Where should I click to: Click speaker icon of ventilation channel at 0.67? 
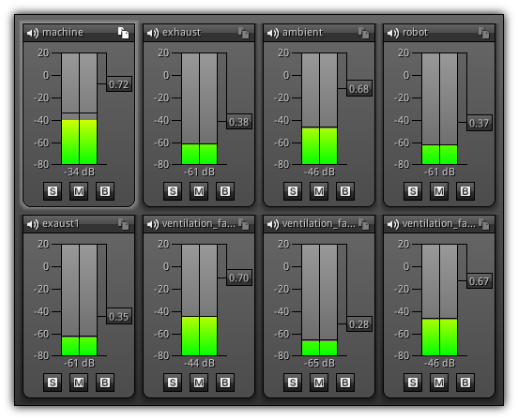click(393, 224)
